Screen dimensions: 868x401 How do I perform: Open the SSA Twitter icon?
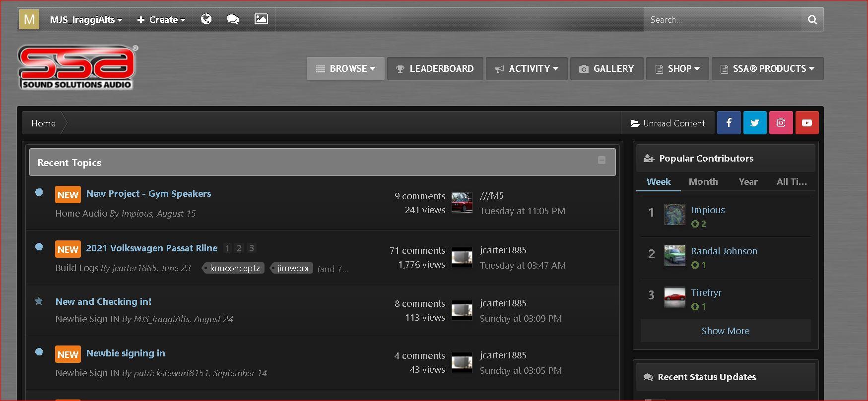[x=755, y=123]
